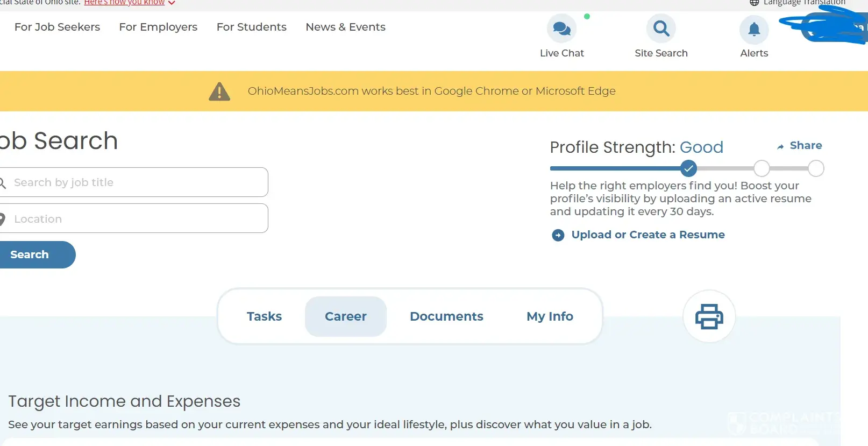This screenshot has height=446, width=868.
Task: Open the For Students menu
Action: point(251,27)
